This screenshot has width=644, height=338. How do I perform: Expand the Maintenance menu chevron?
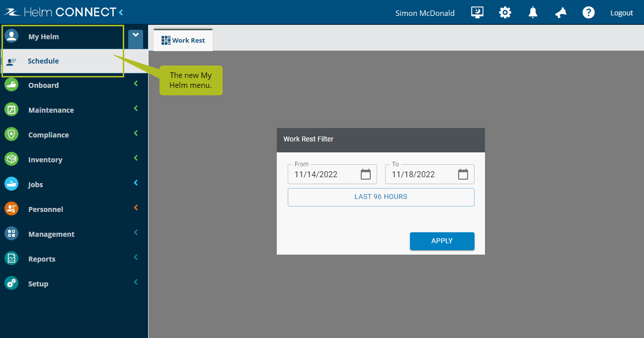[136, 109]
